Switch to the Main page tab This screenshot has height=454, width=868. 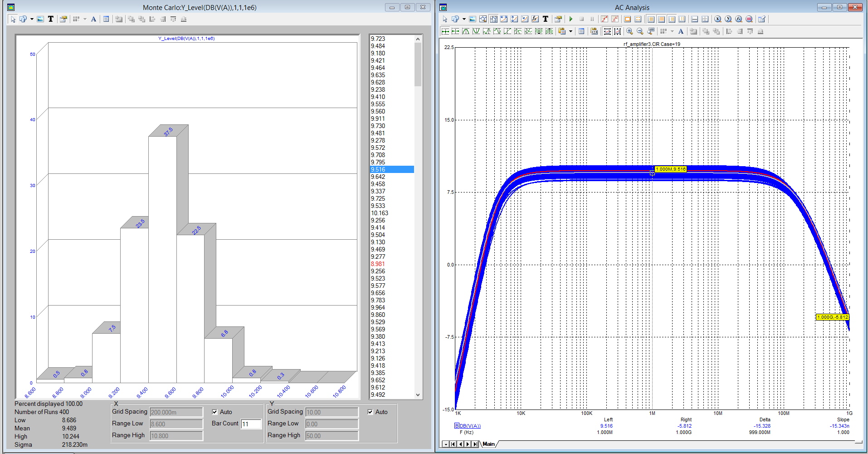pyautogui.click(x=488, y=444)
